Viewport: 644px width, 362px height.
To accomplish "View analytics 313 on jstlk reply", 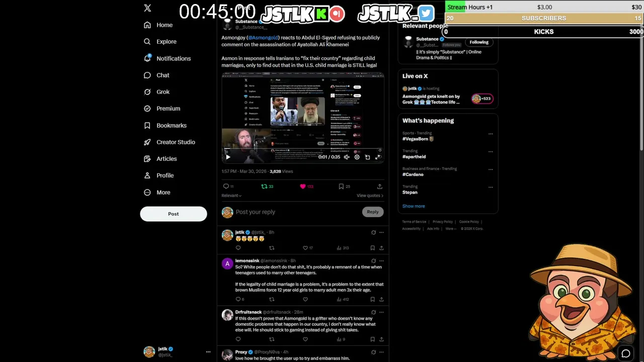I will click(343, 248).
